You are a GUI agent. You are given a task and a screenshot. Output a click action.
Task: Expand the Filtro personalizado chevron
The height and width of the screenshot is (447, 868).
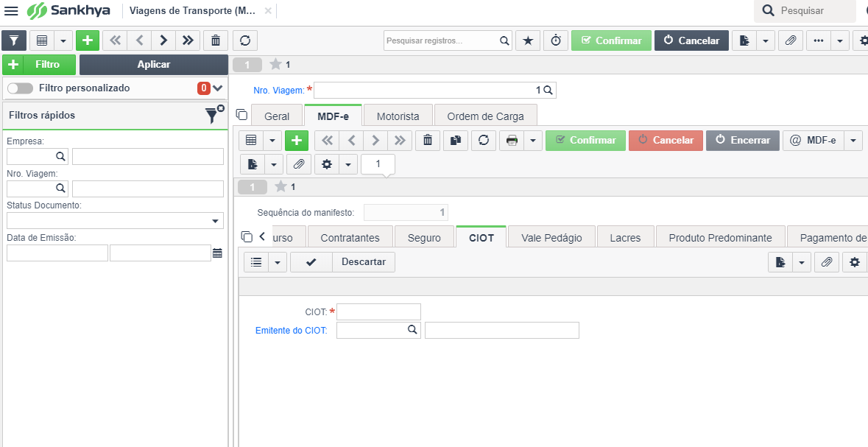[x=218, y=88]
